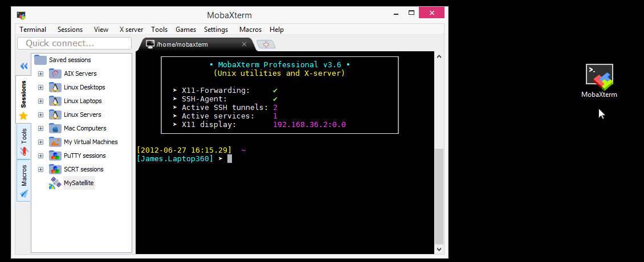644x262 pixels.
Task: Click the star favorites icon in Sessions tab
Action: [23, 116]
